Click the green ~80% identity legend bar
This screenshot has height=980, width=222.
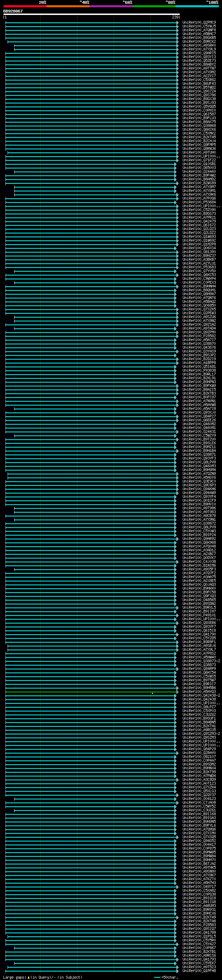click(154, 6)
